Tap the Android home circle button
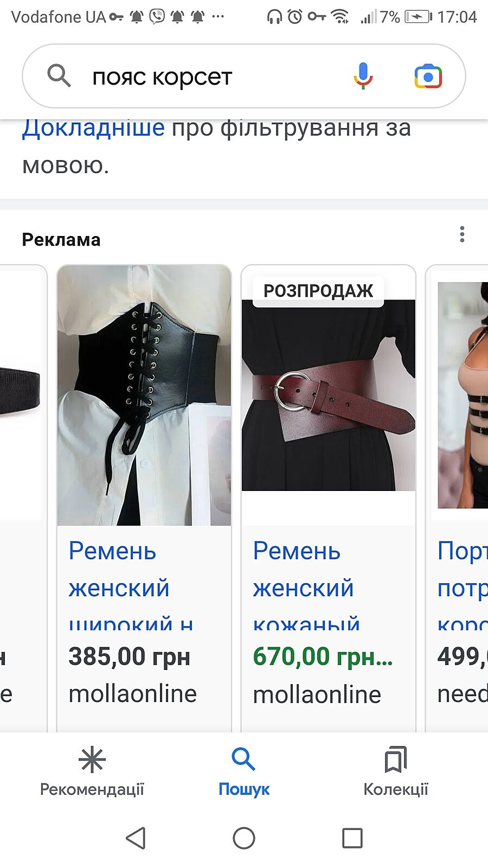This screenshot has height=868, width=488. click(x=244, y=838)
